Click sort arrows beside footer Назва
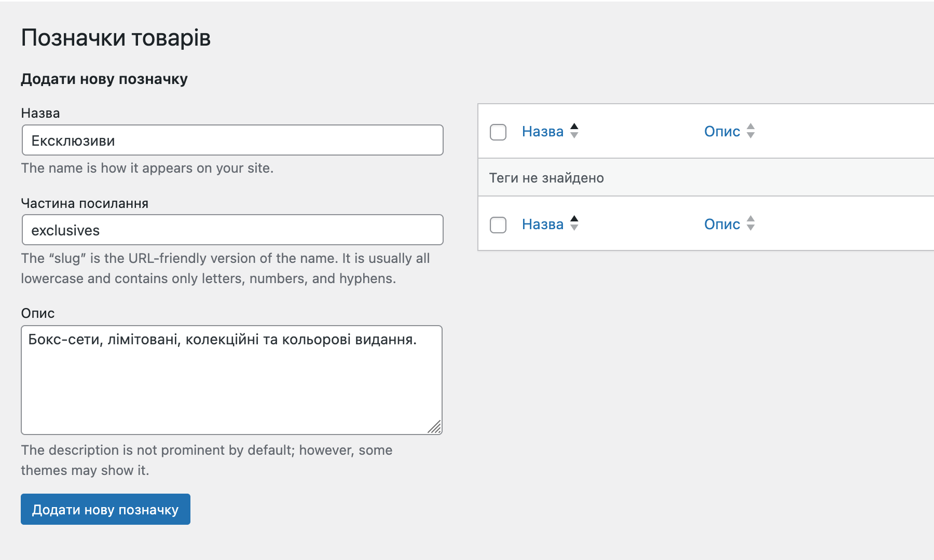This screenshot has height=560, width=934. [574, 223]
